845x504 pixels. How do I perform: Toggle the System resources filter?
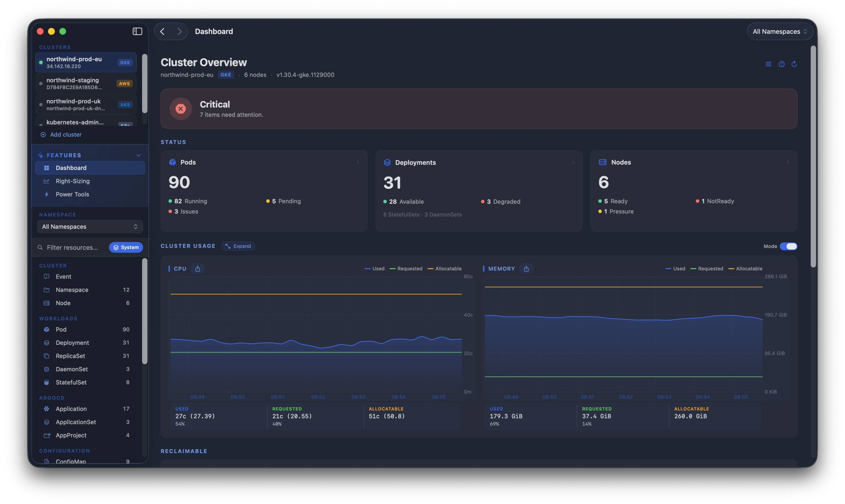click(x=126, y=247)
